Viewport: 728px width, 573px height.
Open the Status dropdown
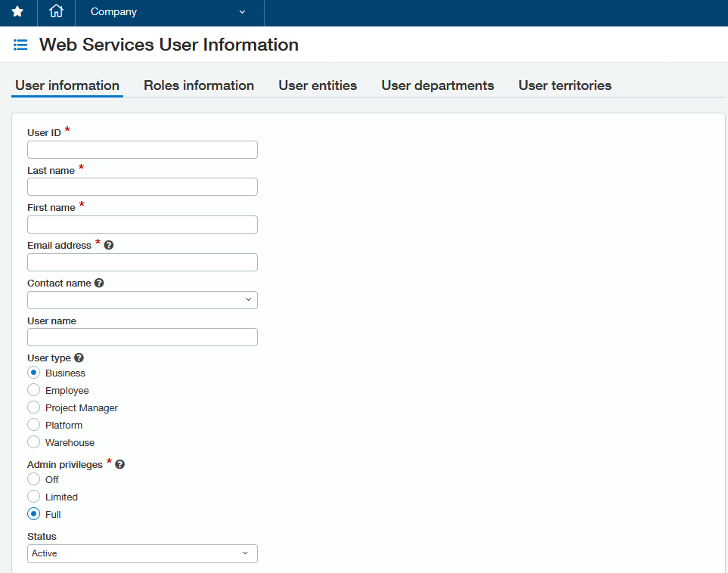pos(142,554)
